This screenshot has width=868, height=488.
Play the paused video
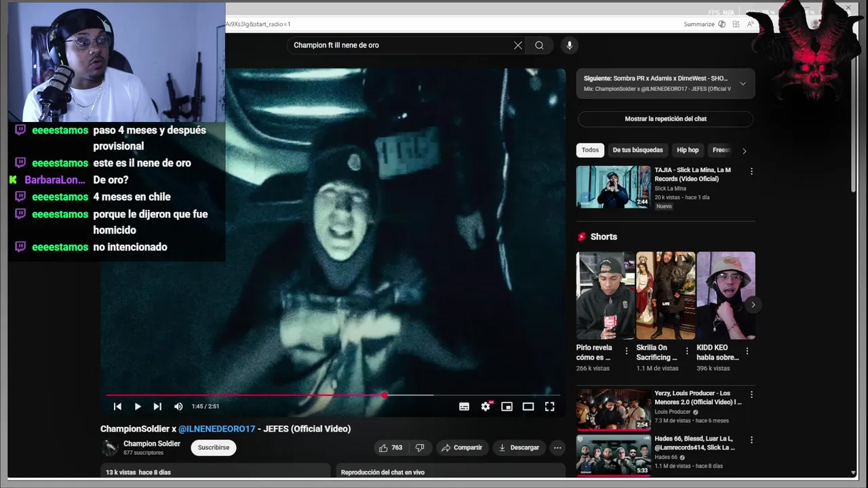click(138, 407)
